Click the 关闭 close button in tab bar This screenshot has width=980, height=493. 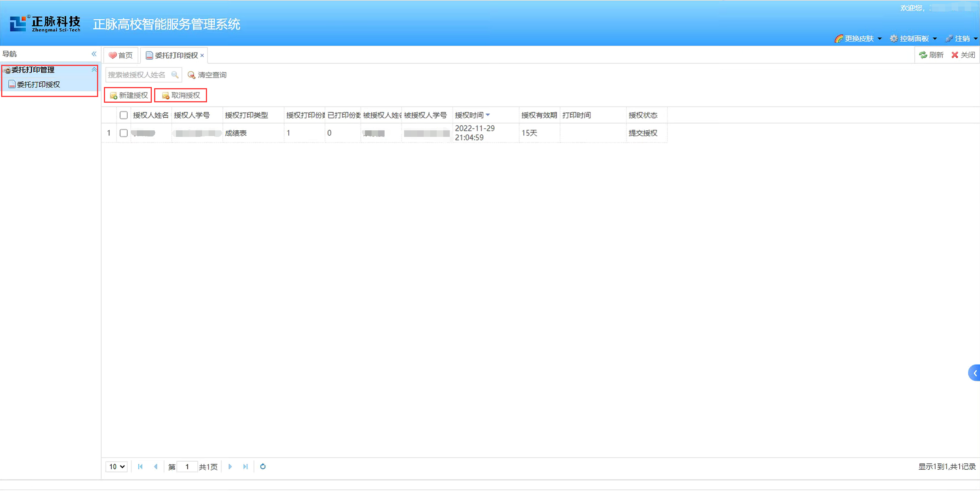click(x=963, y=55)
